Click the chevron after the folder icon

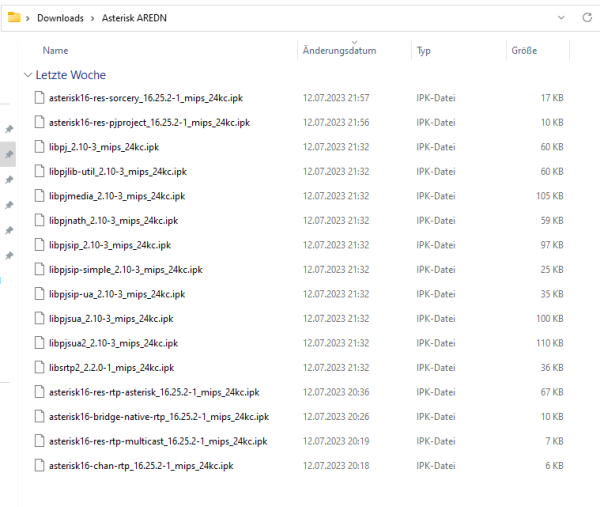tap(28, 18)
